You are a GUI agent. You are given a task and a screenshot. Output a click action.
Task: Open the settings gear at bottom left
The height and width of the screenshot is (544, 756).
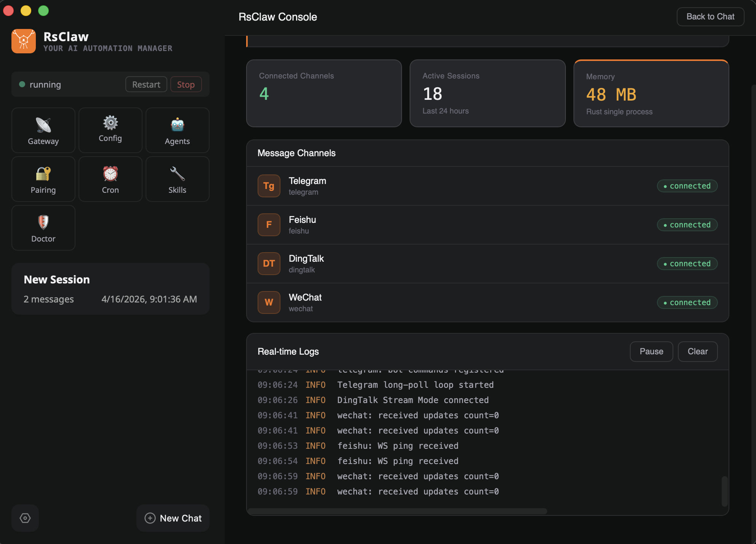(x=25, y=518)
